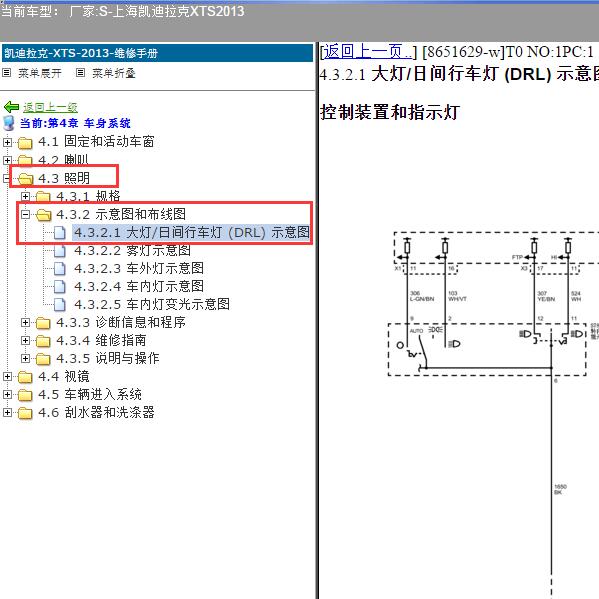The width and height of the screenshot is (599, 599).
Task: Click page icon of 4.3.2.3 车外灯示意图
Action: [x=60, y=269]
